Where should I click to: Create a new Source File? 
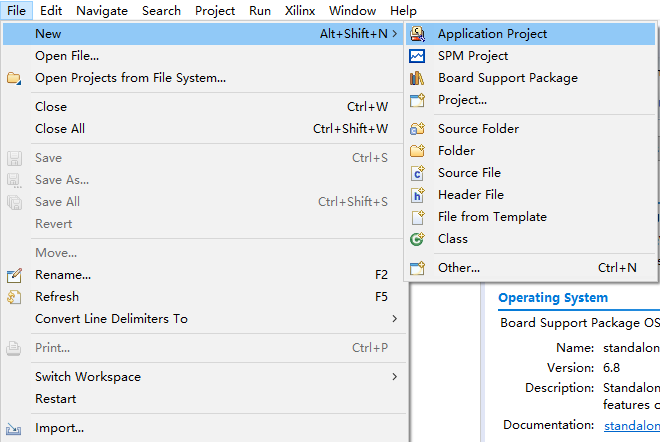point(531,173)
